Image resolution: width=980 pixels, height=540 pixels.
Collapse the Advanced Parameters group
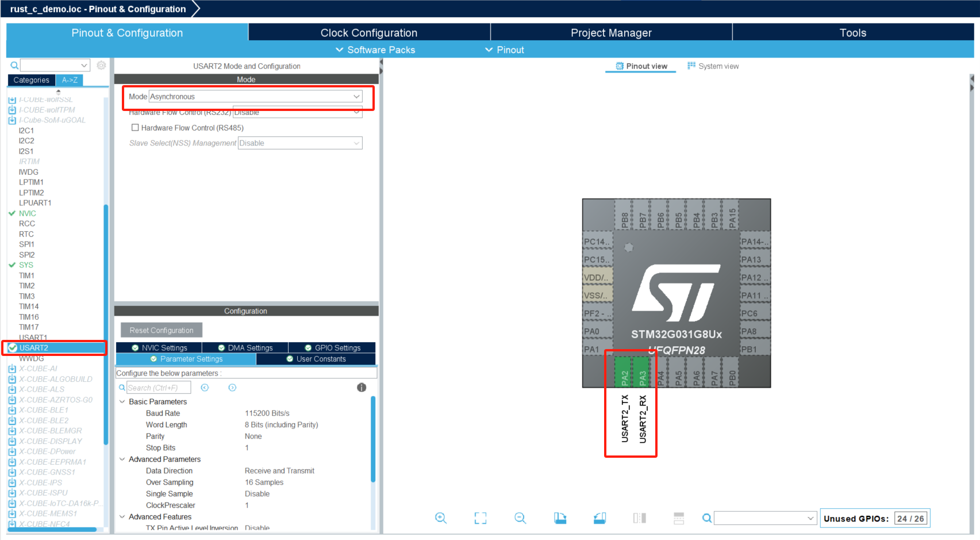pos(122,459)
